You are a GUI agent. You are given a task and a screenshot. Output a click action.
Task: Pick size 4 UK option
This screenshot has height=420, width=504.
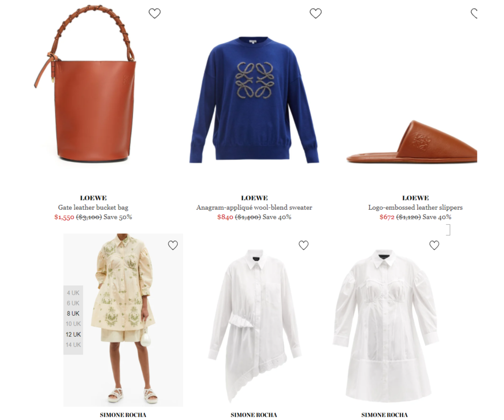73,293
